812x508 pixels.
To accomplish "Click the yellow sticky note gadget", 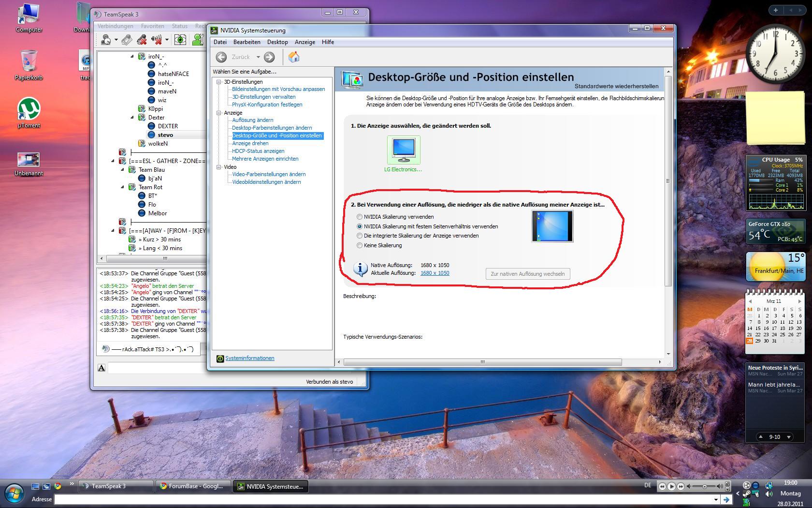I will click(775, 118).
